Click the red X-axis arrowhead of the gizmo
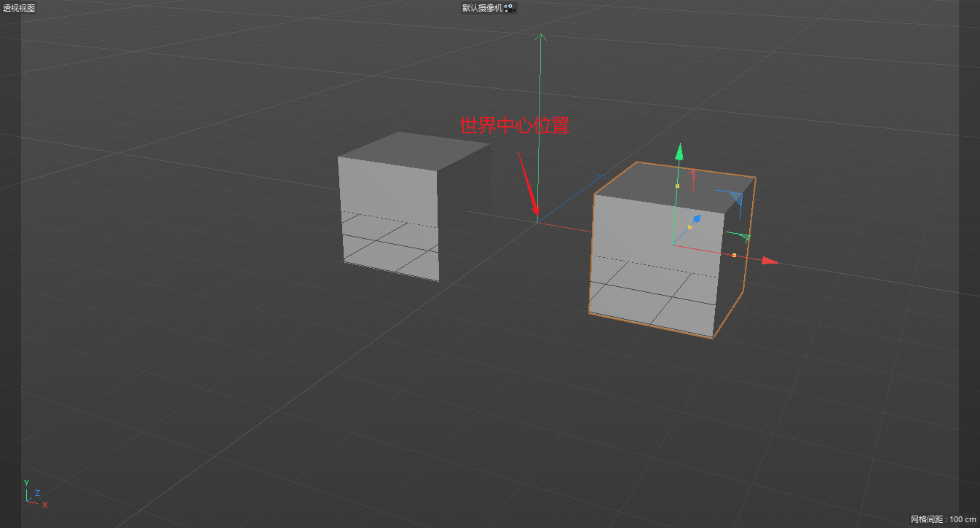 click(770, 261)
